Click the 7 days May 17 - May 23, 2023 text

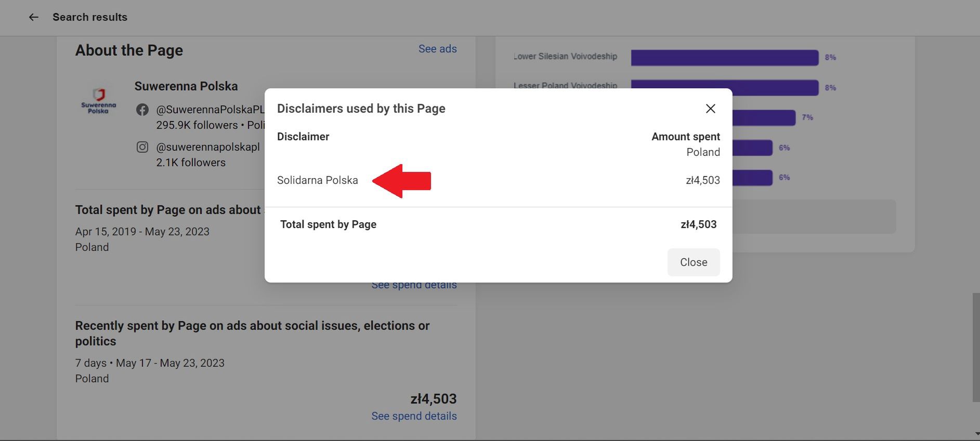150,363
